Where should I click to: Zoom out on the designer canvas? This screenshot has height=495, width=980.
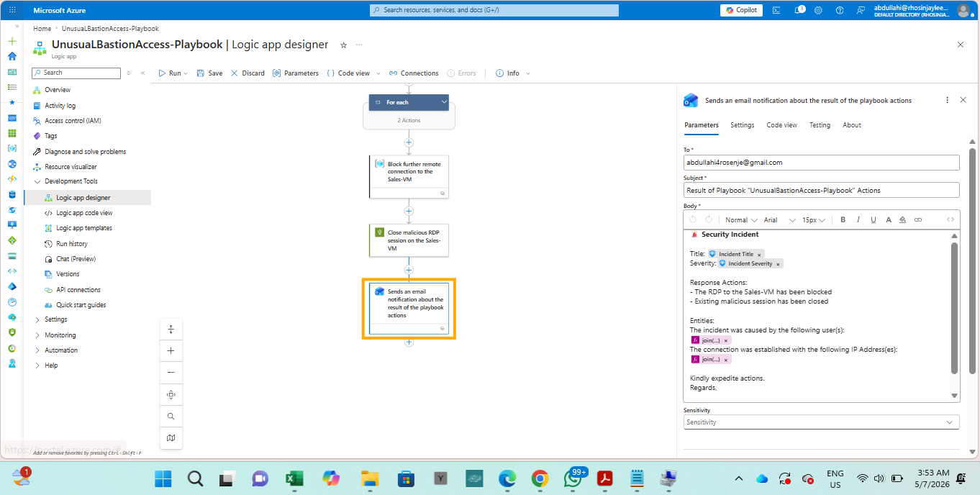(x=171, y=373)
